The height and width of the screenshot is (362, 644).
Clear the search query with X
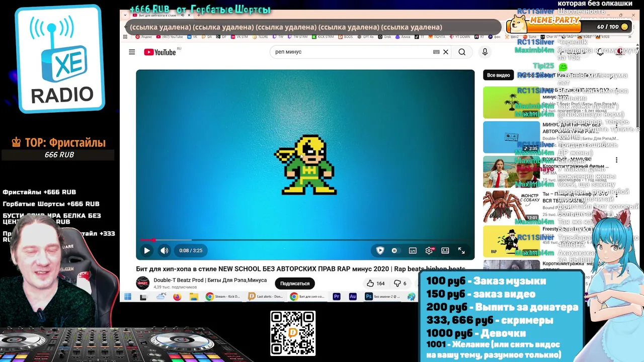pos(445,52)
